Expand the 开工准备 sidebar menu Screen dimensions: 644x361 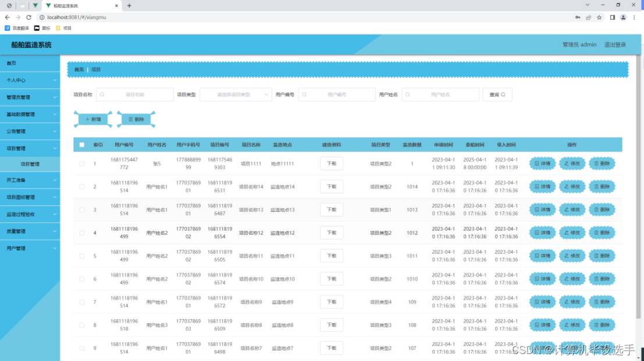(30, 180)
